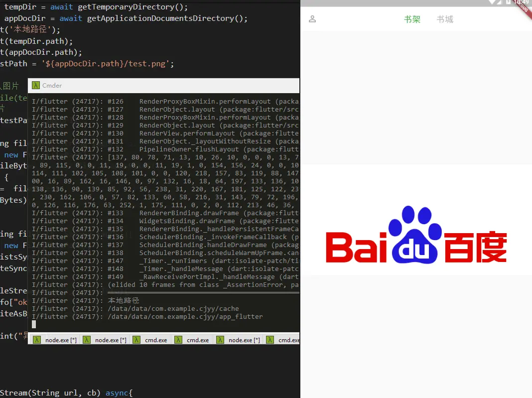
Task: Click the #147 _Timer._runTimers log line
Action: pos(165,261)
